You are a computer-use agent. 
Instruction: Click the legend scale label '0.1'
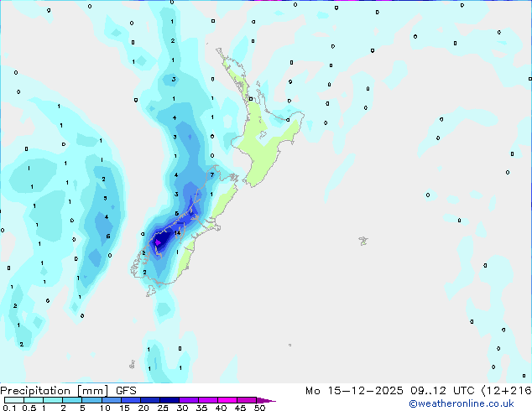(9, 408)
